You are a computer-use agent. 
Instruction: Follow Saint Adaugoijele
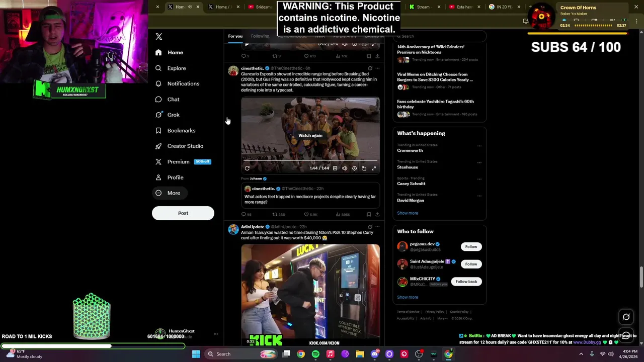pos(471,264)
